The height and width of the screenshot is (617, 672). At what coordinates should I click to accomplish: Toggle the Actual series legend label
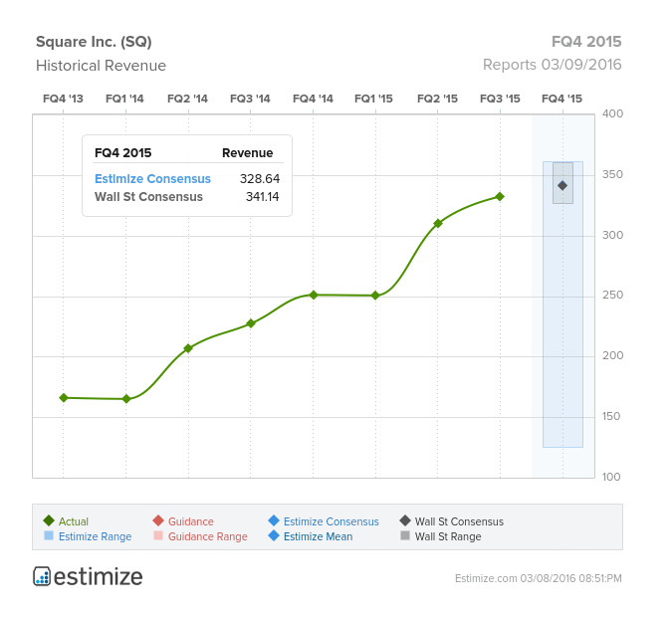pos(74,521)
